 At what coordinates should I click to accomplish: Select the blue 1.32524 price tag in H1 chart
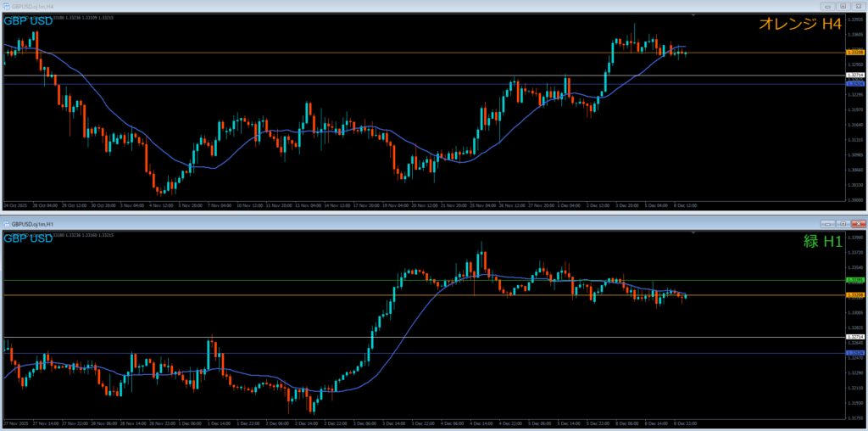click(x=854, y=353)
